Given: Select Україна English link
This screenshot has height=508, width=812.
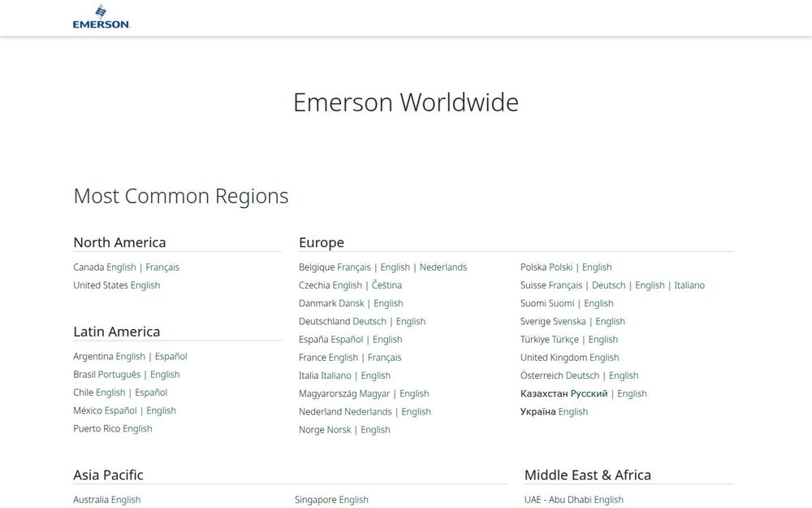Looking at the screenshot, I should point(572,412).
